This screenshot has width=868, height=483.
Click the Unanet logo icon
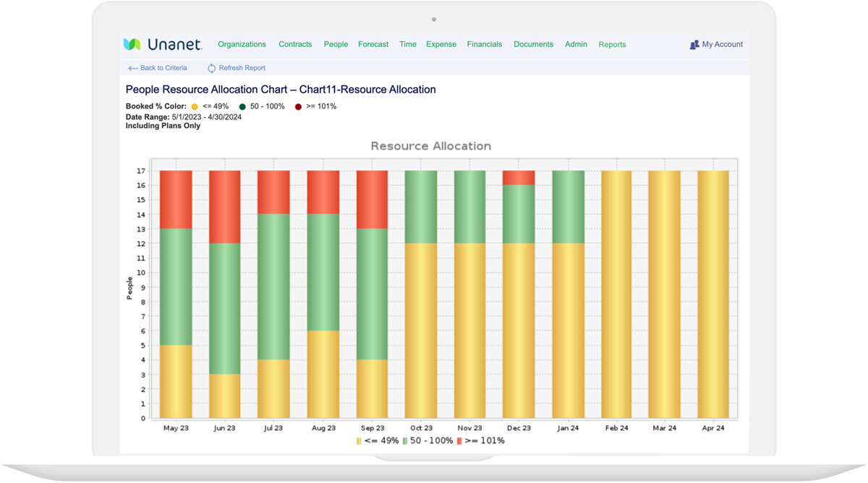pyautogui.click(x=132, y=44)
